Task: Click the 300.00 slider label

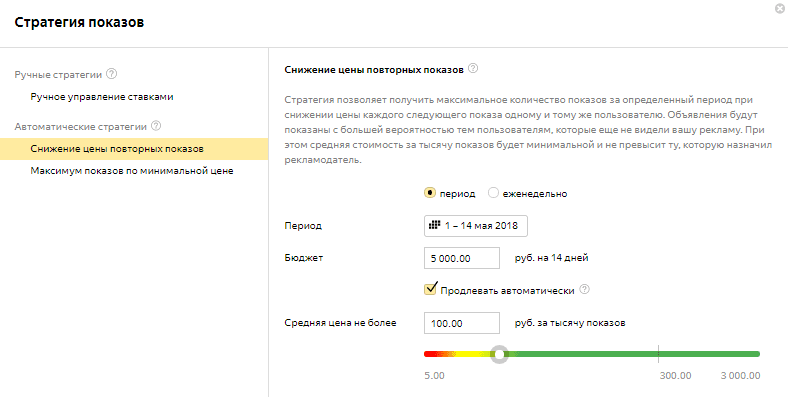Action: pyautogui.click(x=675, y=376)
